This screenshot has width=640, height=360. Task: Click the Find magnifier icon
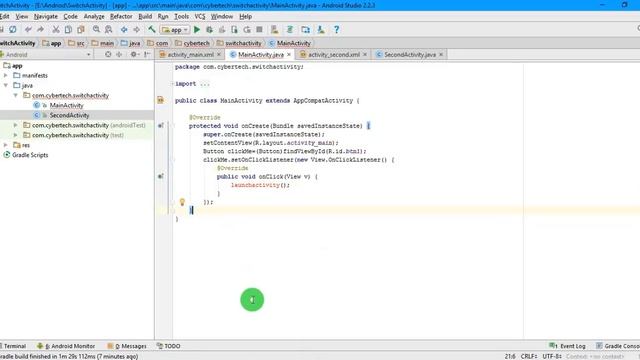tap(96, 29)
